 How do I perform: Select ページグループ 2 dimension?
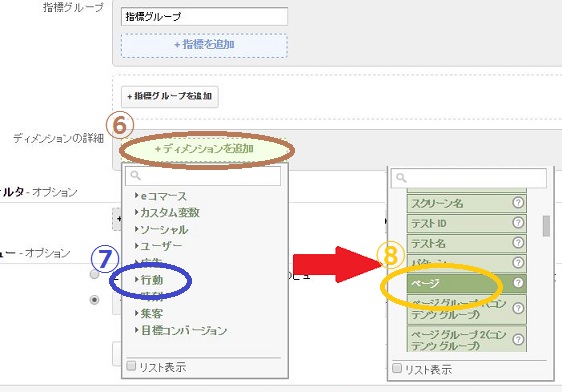pyautogui.click(x=467, y=339)
